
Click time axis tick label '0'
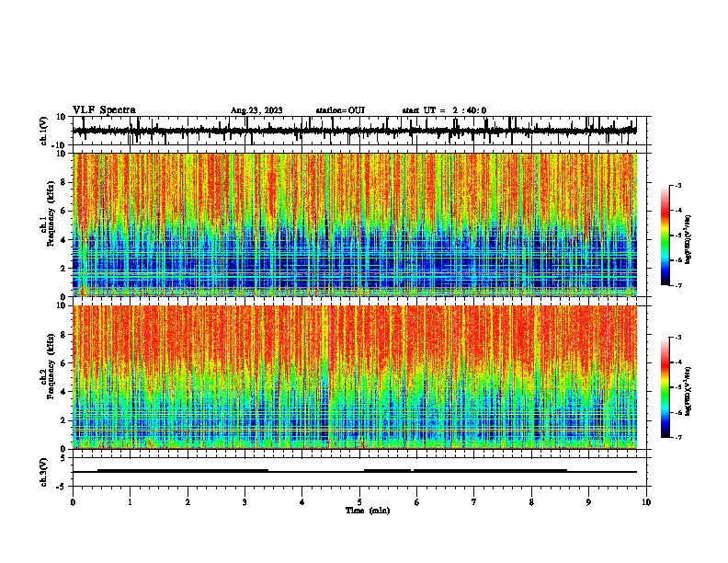[73, 502]
